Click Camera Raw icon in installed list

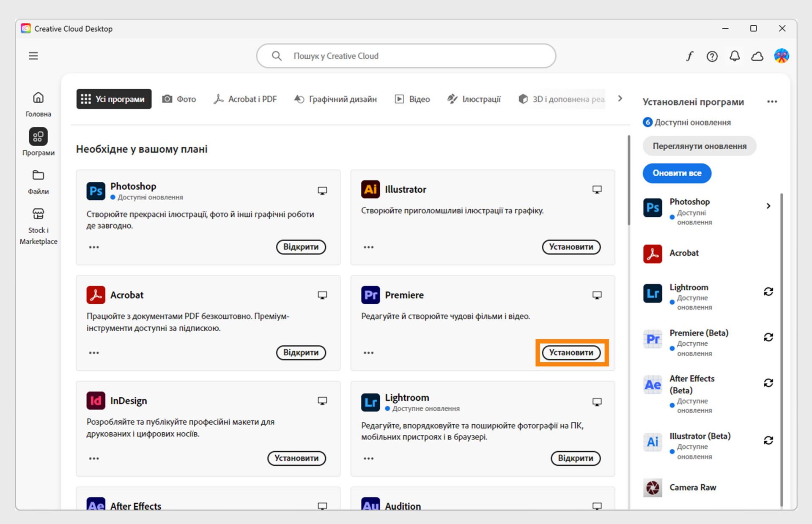(x=653, y=488)
